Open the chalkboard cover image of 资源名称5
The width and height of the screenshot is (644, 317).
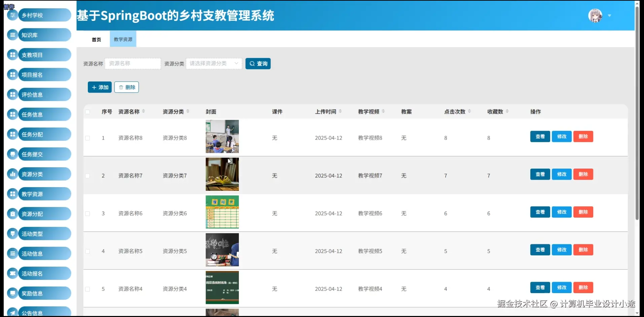tap(222, 250)
